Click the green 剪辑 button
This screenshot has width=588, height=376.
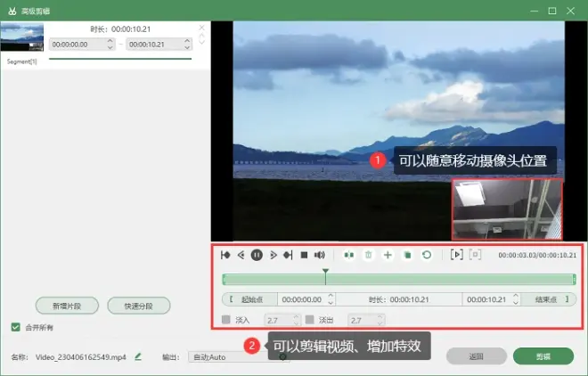click(x=543, y=356)
